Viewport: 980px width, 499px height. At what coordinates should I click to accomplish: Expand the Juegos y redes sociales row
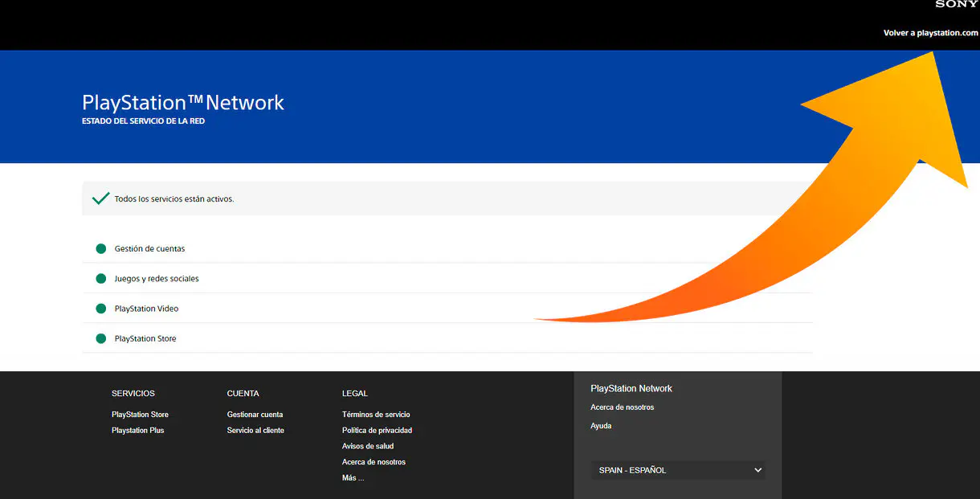coord(447,279)
